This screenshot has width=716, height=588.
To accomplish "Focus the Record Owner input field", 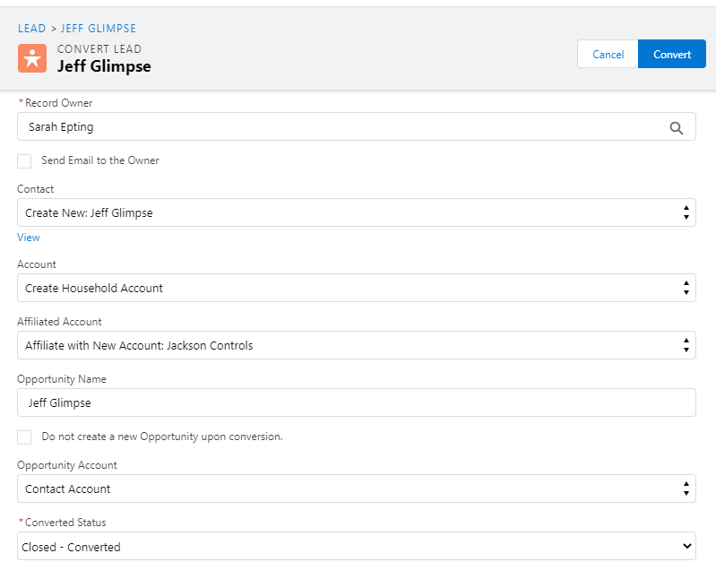I will (341, 127).
